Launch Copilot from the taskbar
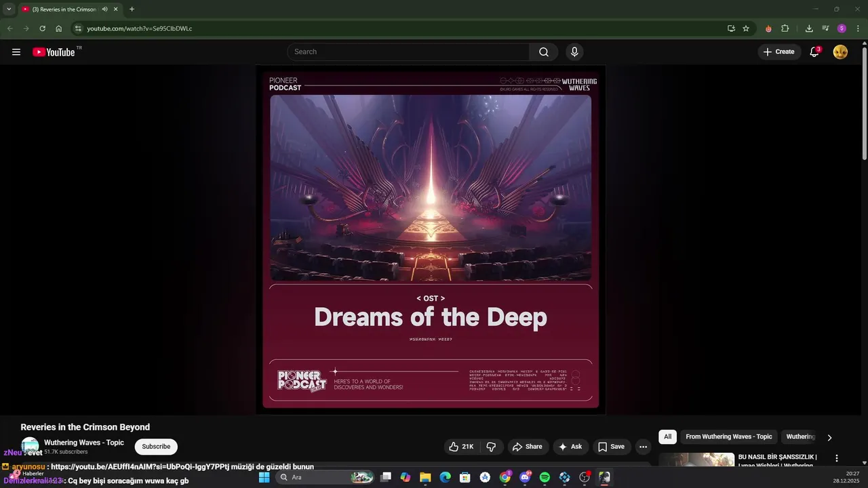This screenshot has height=488, width=868. pyautogui.click(x=406, y=477)
